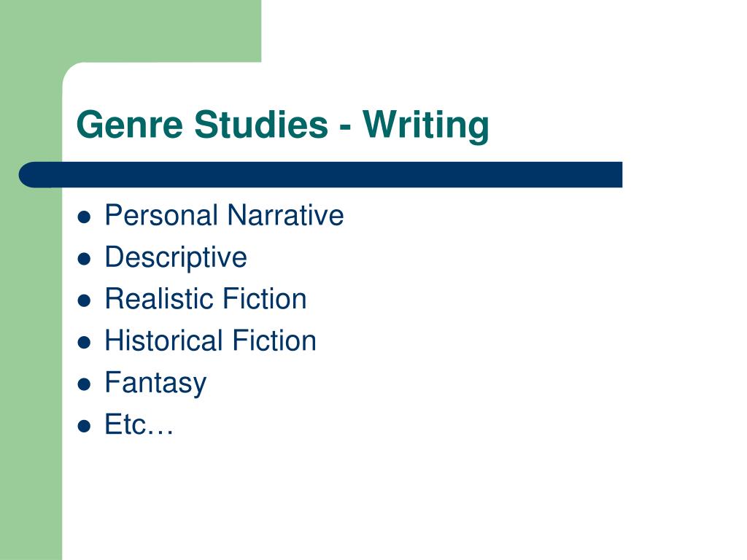Click the bullet dot beside Descriptive

84,259
